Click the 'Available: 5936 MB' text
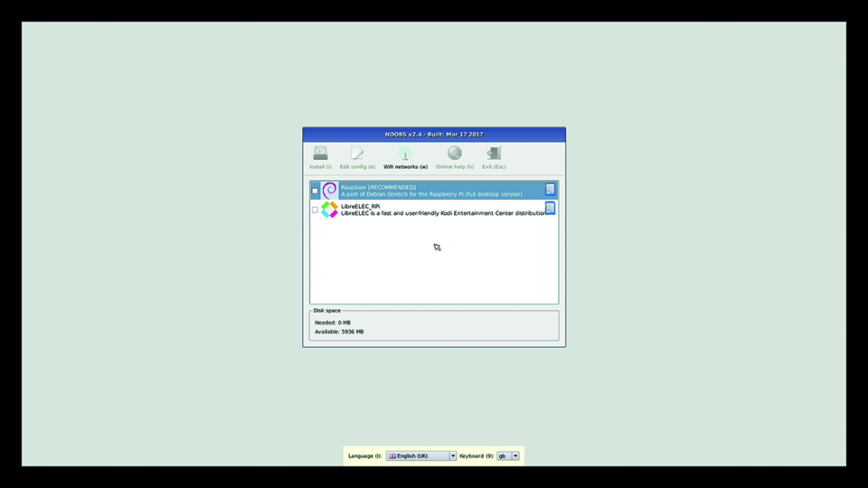Screen dimensions: 868x488 339,332
